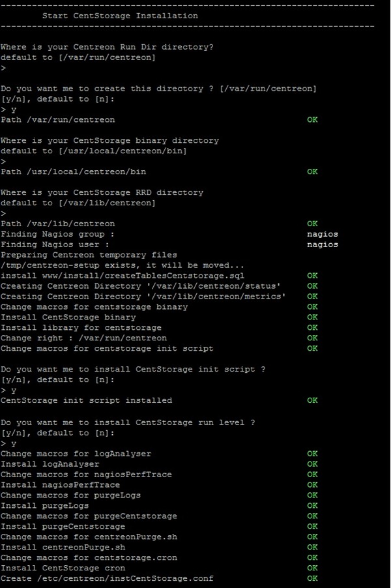Click OK beside 'CentStorage init script installed'
Screen dimensions: 391x588
312,400
